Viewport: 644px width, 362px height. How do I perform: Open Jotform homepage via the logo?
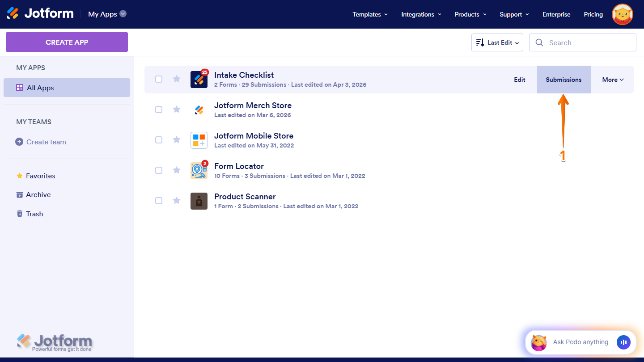pyautogui.click(x=40, y=13)
